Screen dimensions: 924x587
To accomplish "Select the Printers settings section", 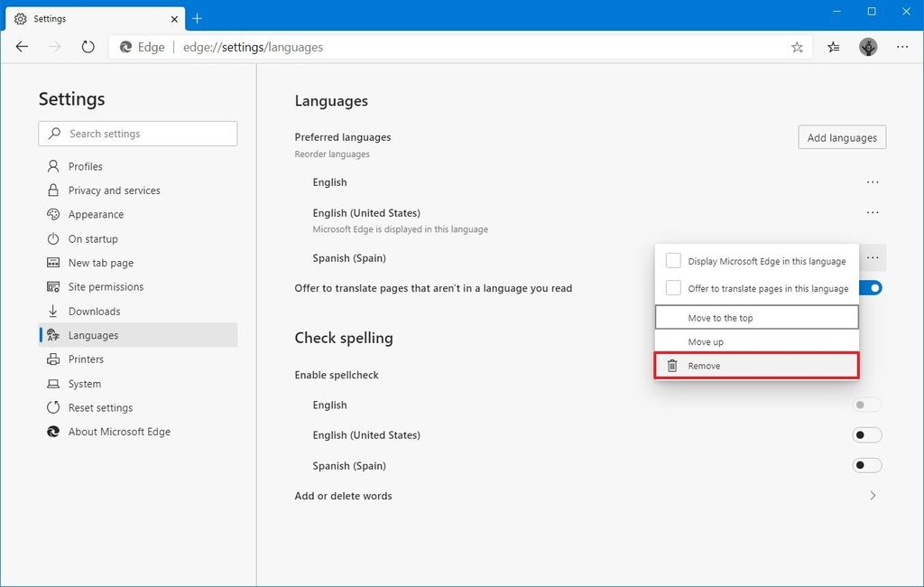I will pos(88,359).
